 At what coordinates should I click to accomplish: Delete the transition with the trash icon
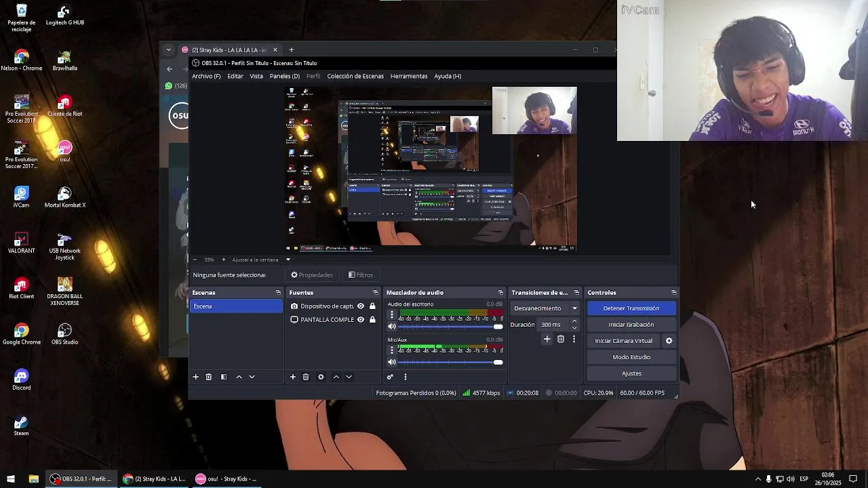[x=561, y=339]
